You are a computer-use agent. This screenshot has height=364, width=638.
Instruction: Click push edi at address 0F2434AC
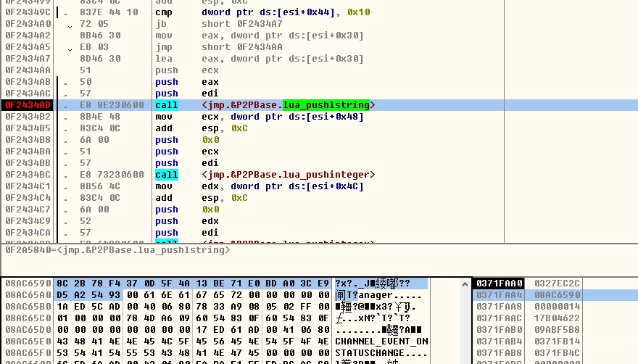click(187, 94)
